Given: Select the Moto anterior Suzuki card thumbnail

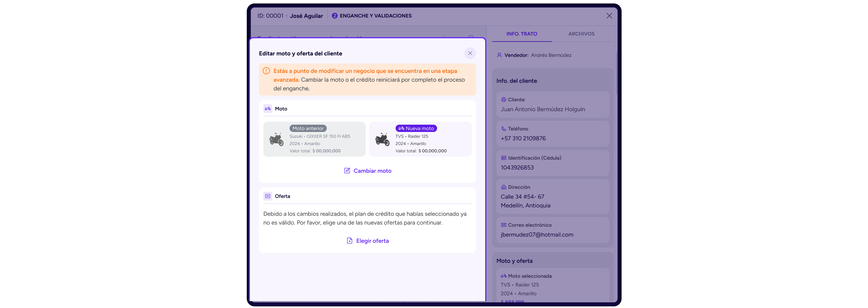Looking at the screenshot, I should point(276,139).
